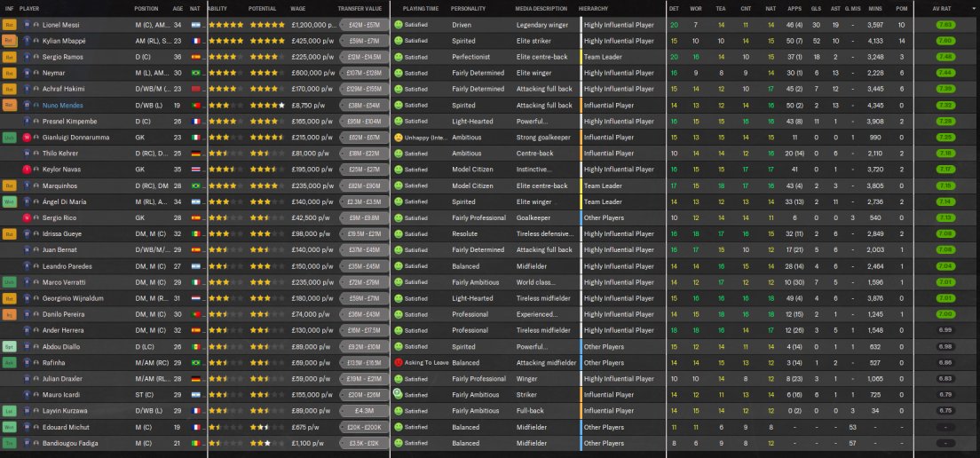This screenshot has width=980, height=458.
Task: Click the playing time icon in Mauro Icardi's row
Action: point(398,394)
